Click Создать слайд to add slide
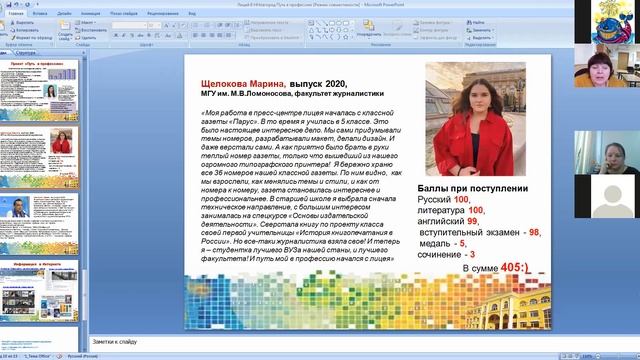The width and height of the screenshot is (640, 360). [x=65, y=30]
